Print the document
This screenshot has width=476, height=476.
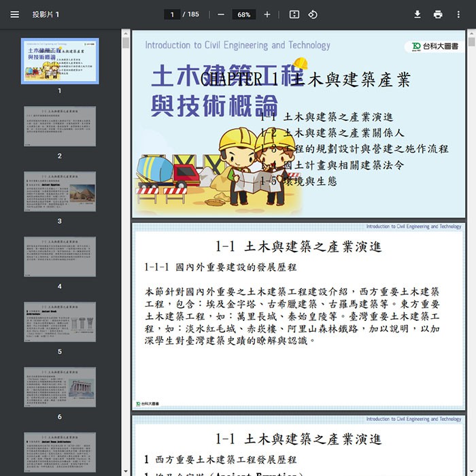438,14
